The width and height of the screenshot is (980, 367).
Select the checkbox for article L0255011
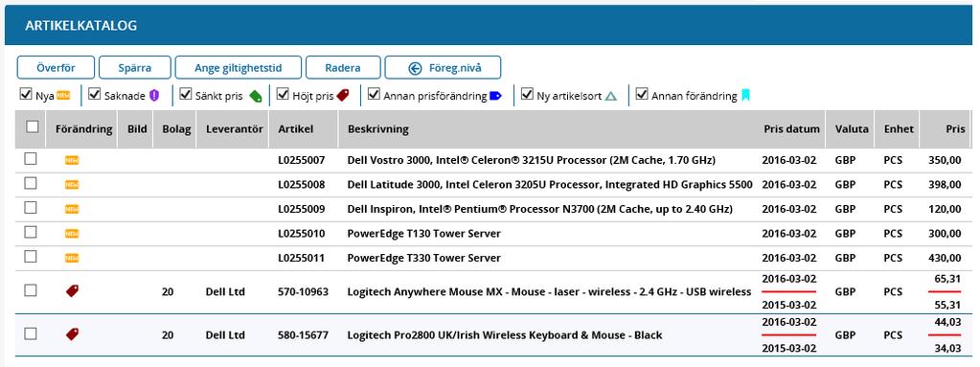point(31,257)
